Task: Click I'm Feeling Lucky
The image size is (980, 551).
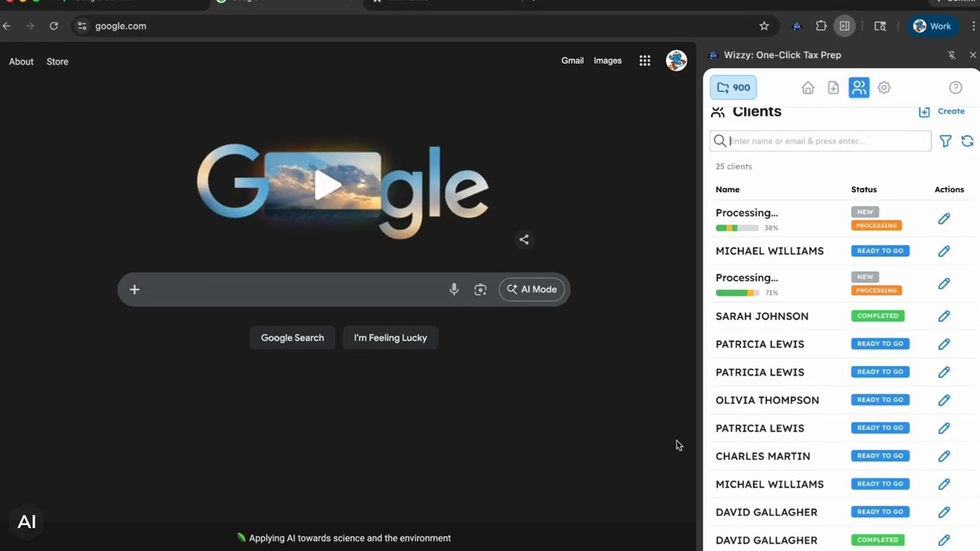Action: point(390,337)
